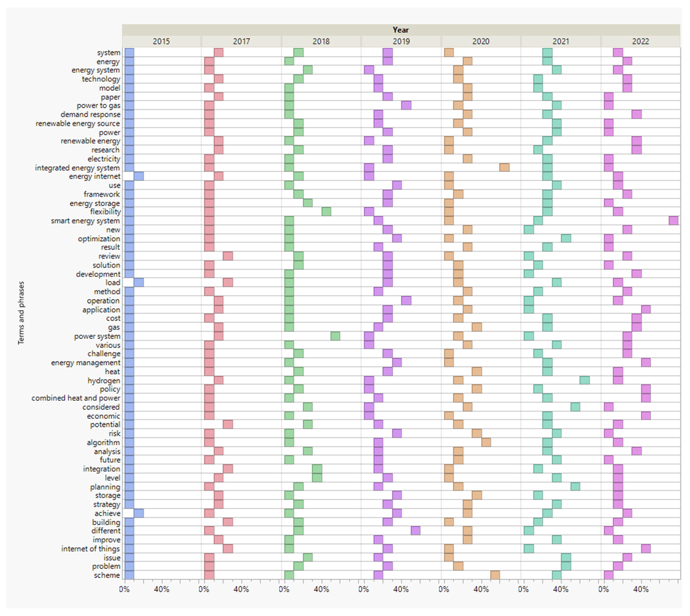Click the energy internet bar in 2015
Image resolution: width=690 pixels, height=616 pixels.
139,176
